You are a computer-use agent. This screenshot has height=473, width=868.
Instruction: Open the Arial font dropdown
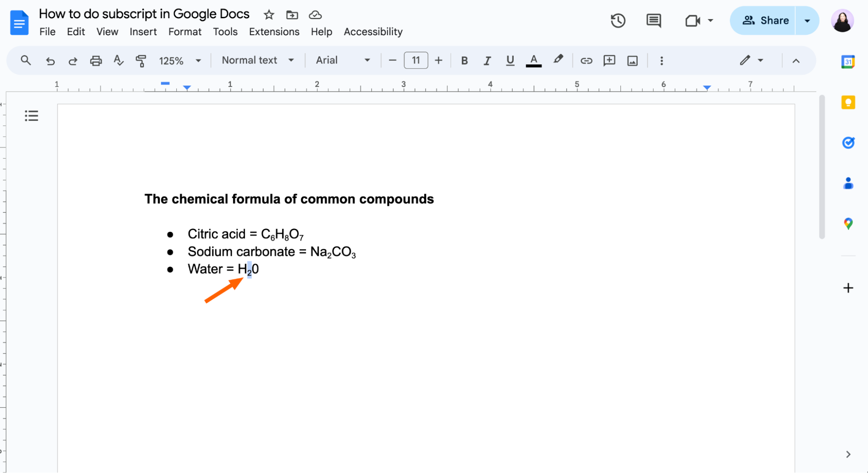(x=343, y=60)
